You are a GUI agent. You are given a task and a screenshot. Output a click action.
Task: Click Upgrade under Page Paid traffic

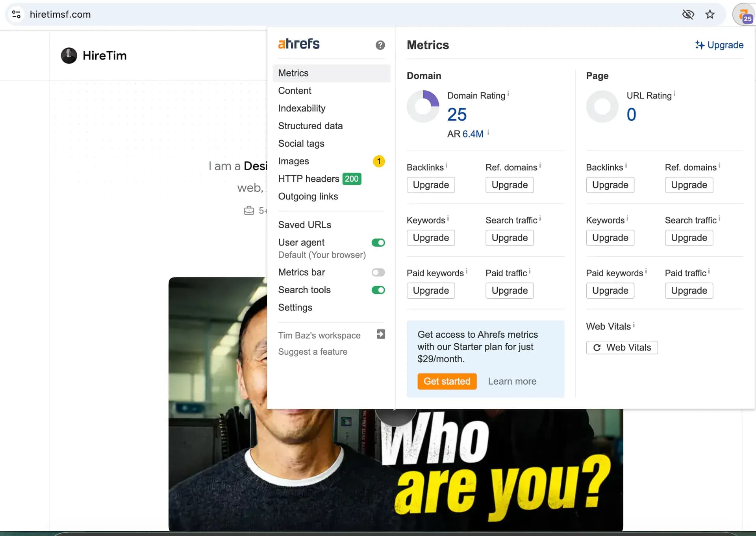tap(689, 290)
